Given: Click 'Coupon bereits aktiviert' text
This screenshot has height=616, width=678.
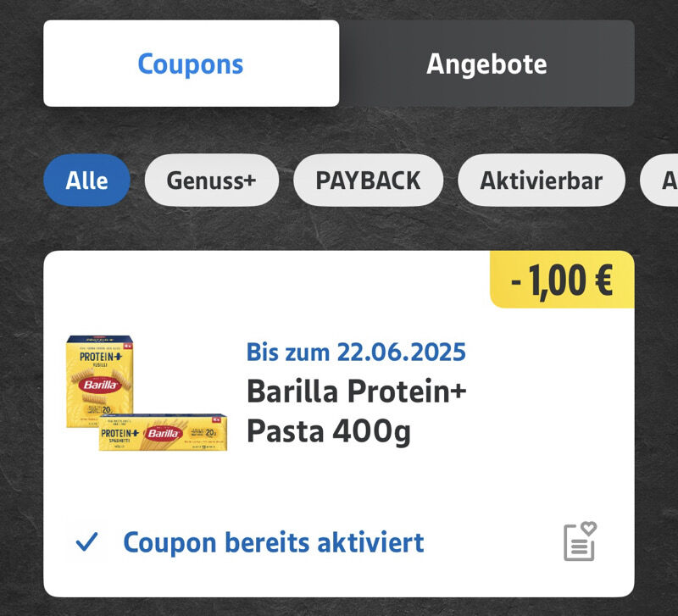Looking at the screenshot, I should click(273, 542).
